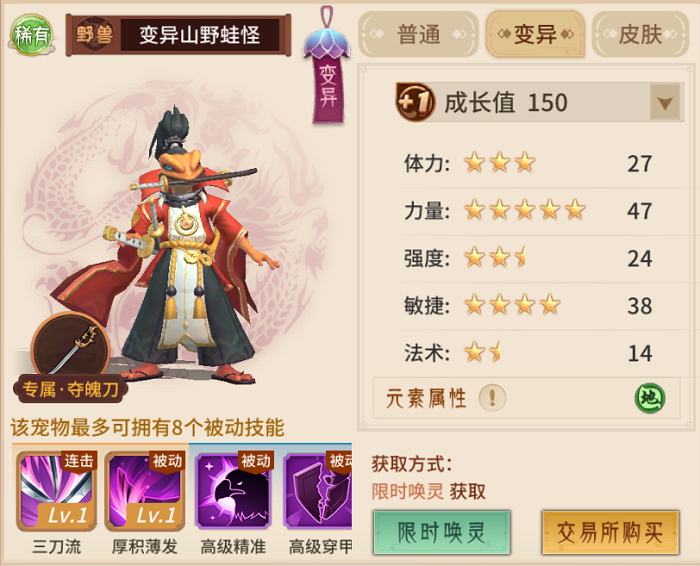700x566 pixels.
Task: Click the 野兽 type label
Action: (94, 35)
